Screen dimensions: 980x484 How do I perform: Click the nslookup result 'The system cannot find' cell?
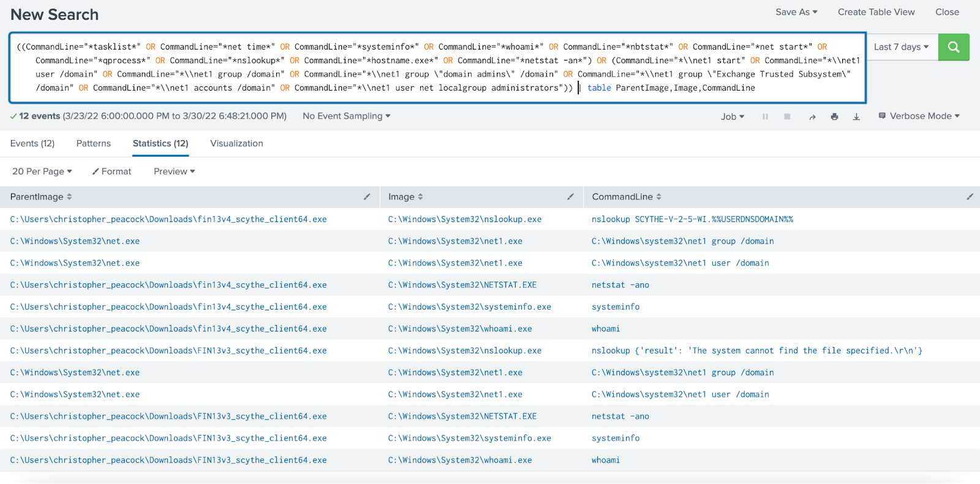(756, 351)
